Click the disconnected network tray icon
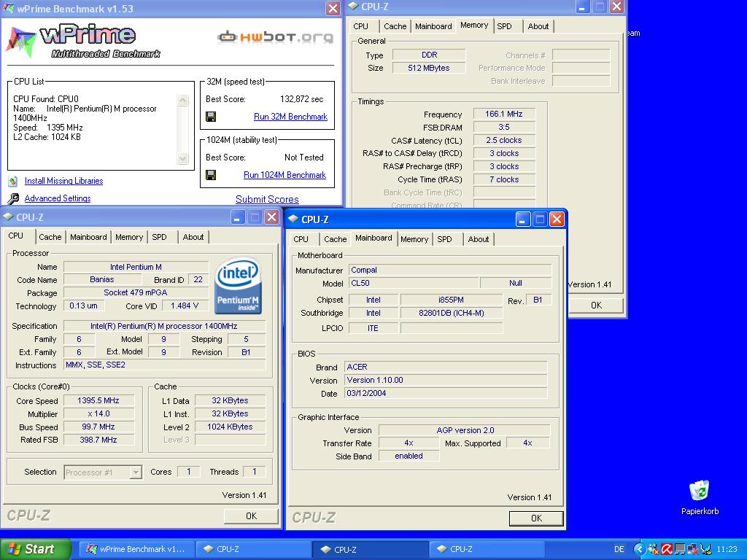The image size is (747, 560). (693, 549)
